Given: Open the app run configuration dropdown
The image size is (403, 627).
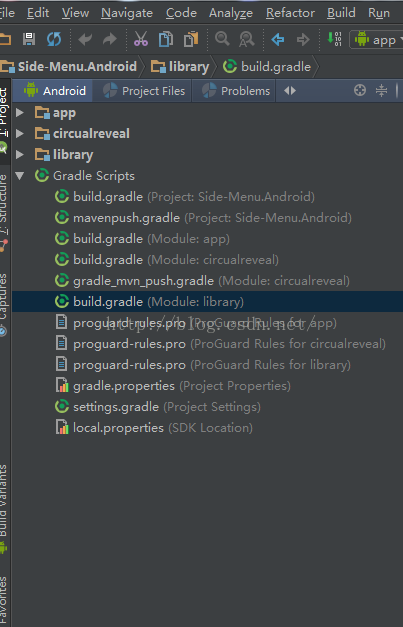Looking at the screenshot, I should [x=377, y=40].
